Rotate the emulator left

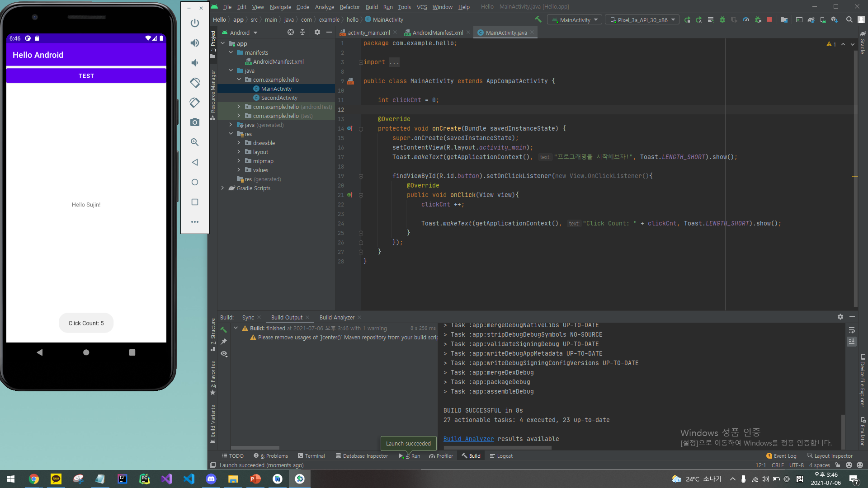pos(195,83)
